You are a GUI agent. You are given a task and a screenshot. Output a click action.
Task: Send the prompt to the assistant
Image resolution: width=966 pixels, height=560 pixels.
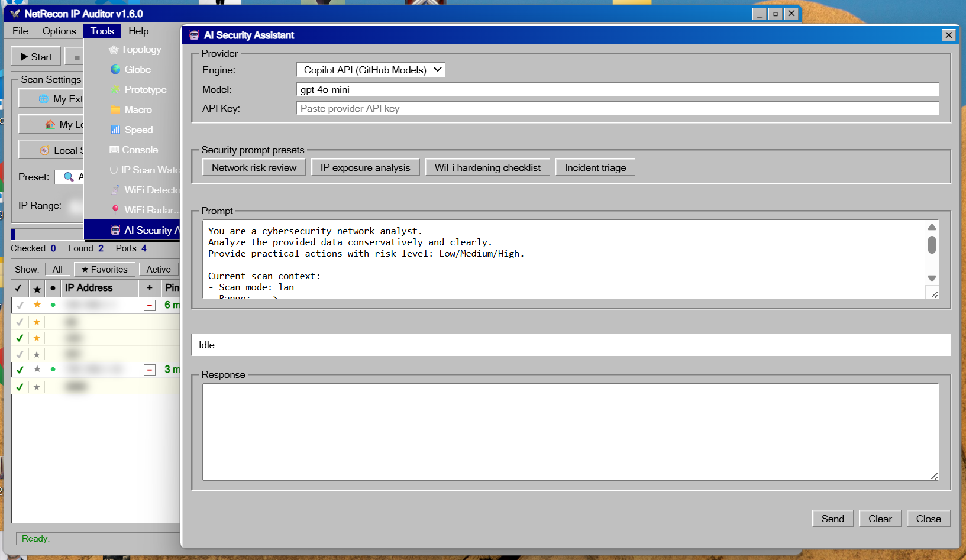click(833, 519)
